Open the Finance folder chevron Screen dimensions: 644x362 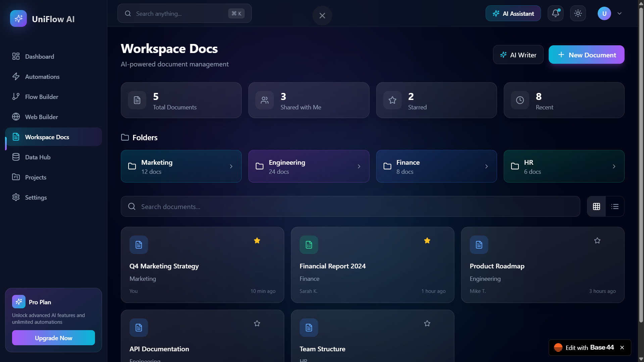486,166
